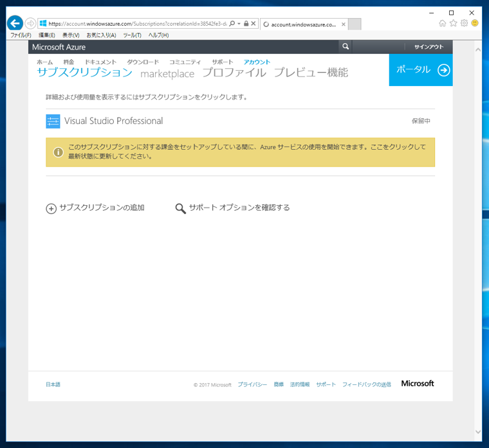Open browser Tools gear icon
Viewport: 489px width, 448px height.
click(464, 23)
